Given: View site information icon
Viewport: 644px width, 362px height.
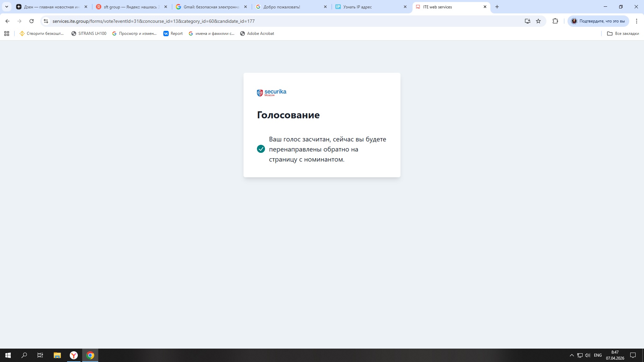Looking at the screenshot, I should 46,21.
